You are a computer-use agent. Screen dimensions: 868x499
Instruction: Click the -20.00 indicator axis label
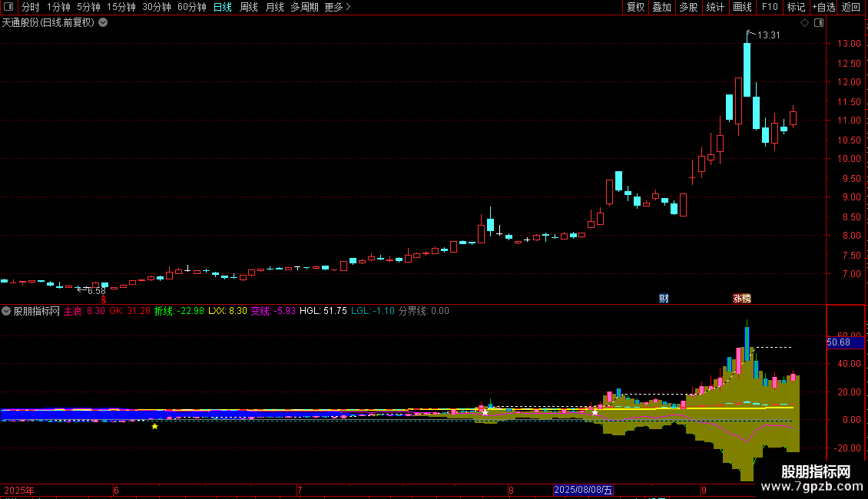(847, 448)
